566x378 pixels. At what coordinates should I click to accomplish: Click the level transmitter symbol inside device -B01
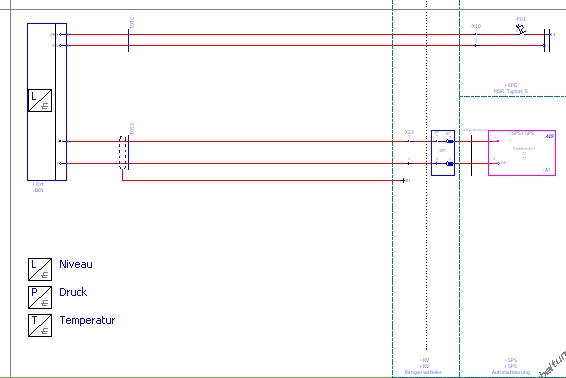click(40, 100)
